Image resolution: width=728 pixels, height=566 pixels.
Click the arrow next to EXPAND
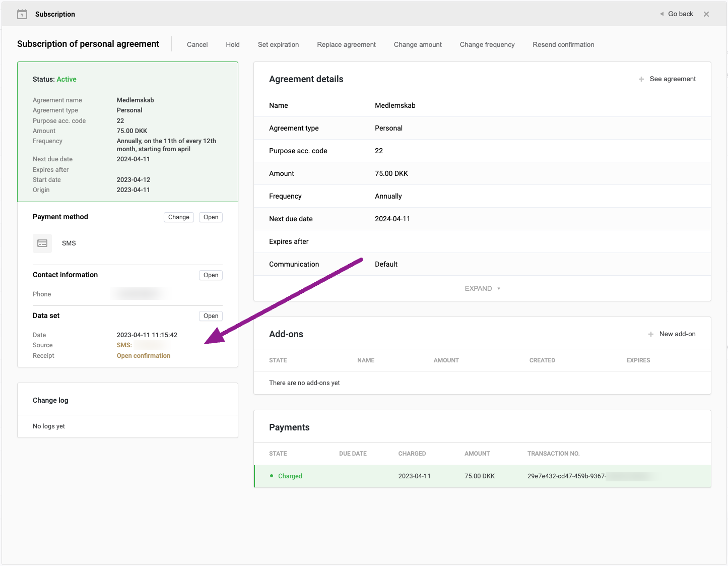click(499, 289)
